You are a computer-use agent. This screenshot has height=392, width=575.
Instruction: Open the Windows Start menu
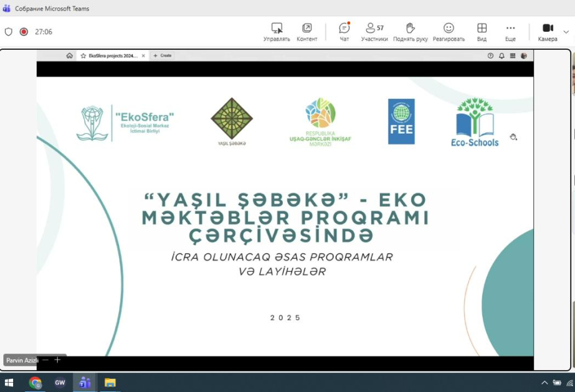(9, 383)
